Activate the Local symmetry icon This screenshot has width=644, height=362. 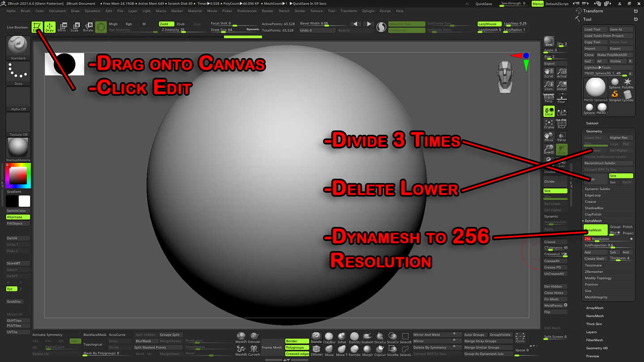(x=548, y=111)
